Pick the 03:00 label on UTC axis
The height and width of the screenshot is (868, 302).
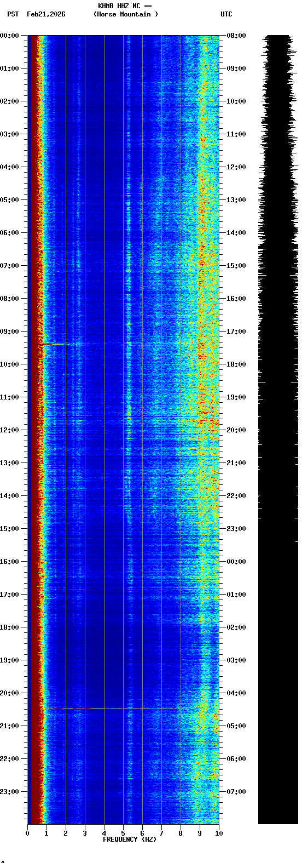236,660
